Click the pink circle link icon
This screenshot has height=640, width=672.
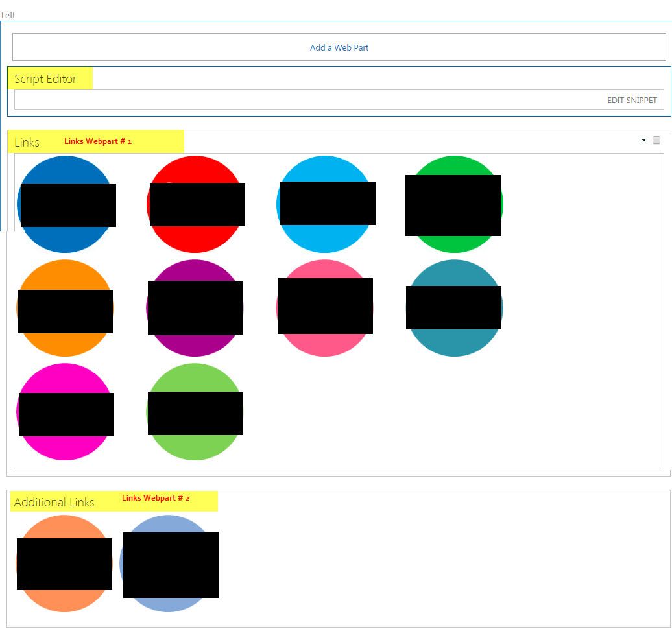[x=325, y=308]
